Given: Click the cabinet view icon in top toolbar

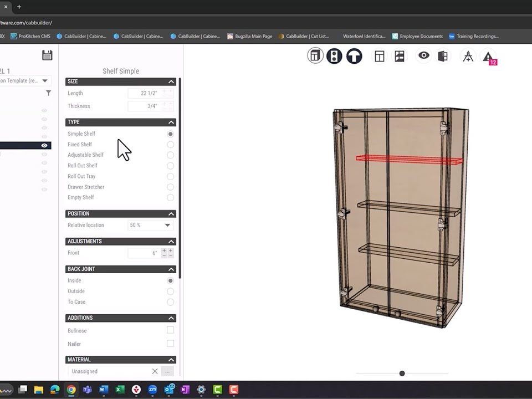Looking at the screenshot, I should pyautogui.click(x=315, y=56).
